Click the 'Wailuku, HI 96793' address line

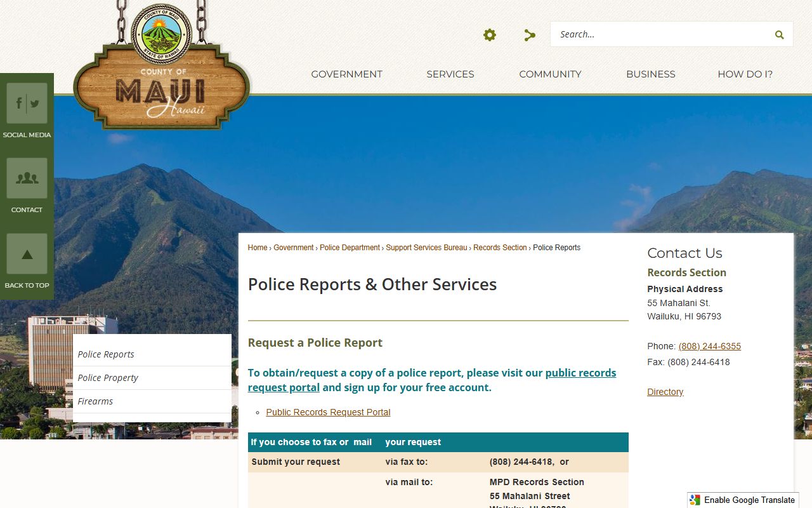pos(684,316)
